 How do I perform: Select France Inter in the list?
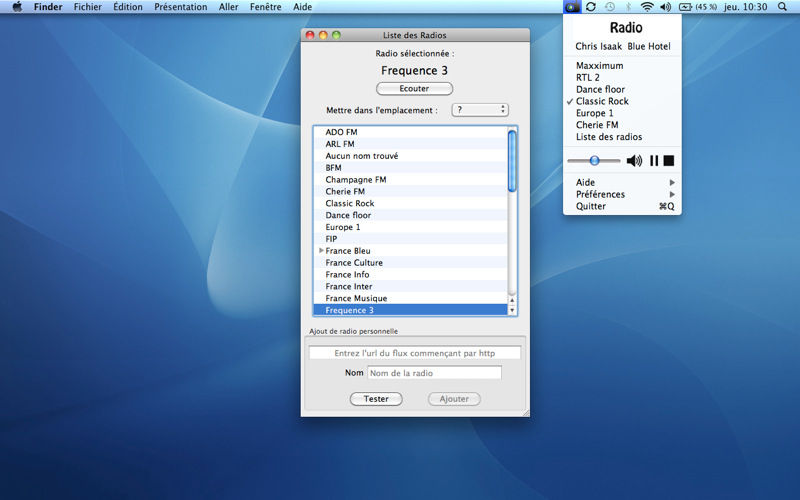pos(411,286)
